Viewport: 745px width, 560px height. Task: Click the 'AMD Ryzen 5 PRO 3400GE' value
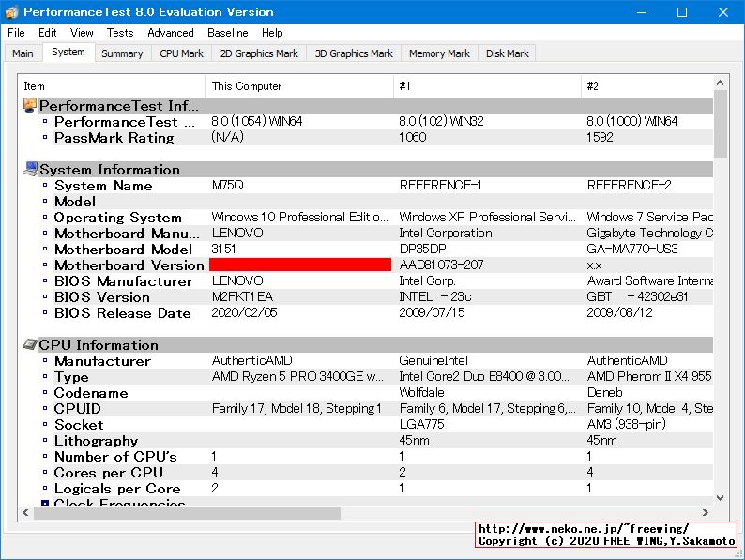click(297, 377)
